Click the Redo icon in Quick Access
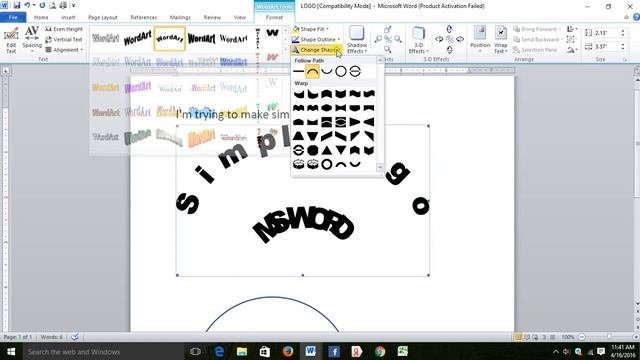 42,5
